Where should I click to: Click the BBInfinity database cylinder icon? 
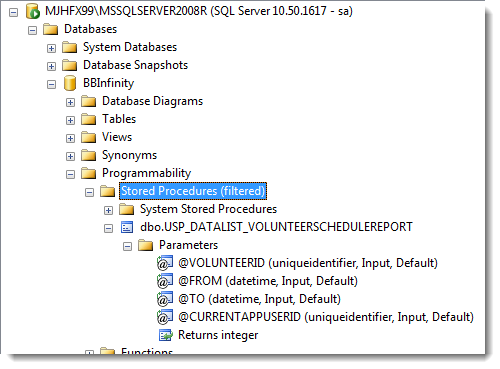pyautogui.click(x=70, y=83)
